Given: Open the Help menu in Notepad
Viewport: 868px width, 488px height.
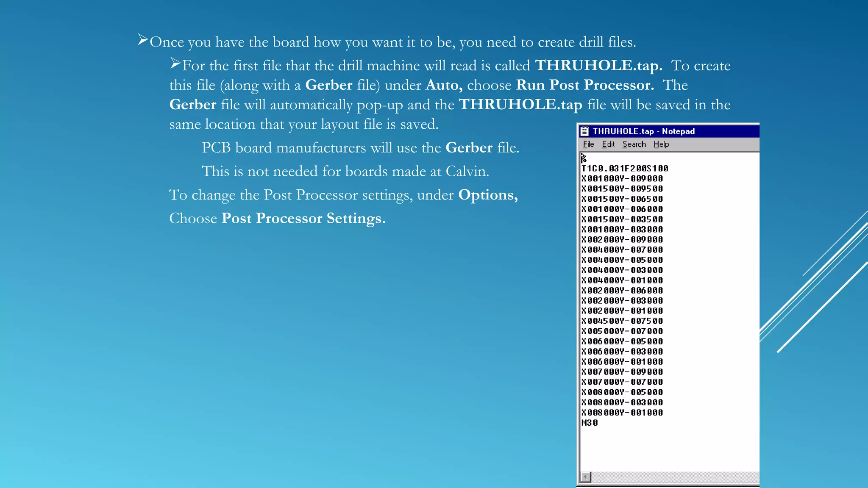Looking at the screenshot, I should click(661, 144).
